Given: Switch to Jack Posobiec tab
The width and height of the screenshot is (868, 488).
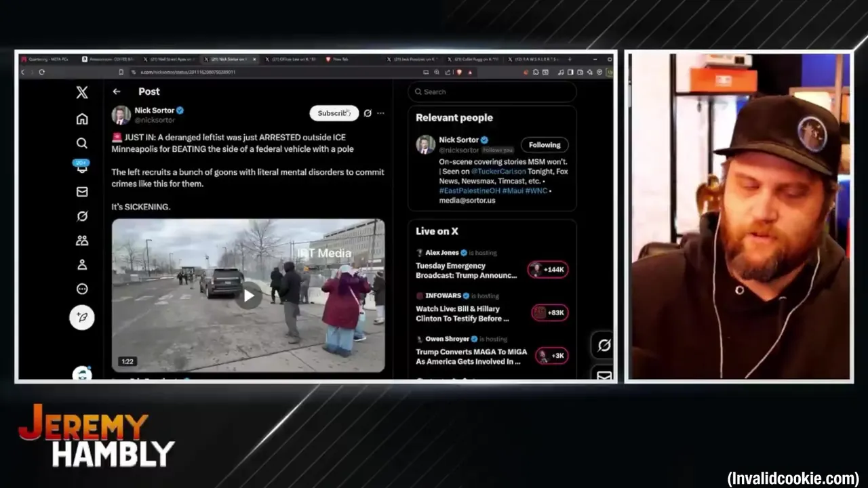Looking at the screenshot, I should point(414,59).
